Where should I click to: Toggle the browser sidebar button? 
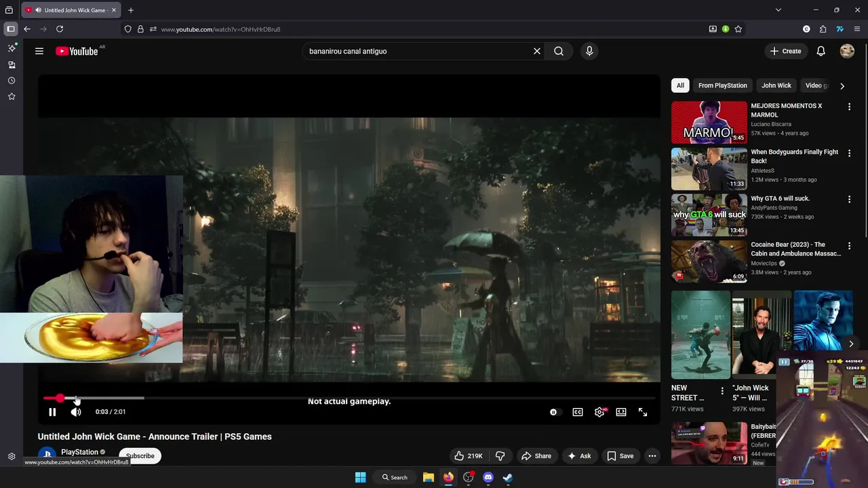[11, 29]
